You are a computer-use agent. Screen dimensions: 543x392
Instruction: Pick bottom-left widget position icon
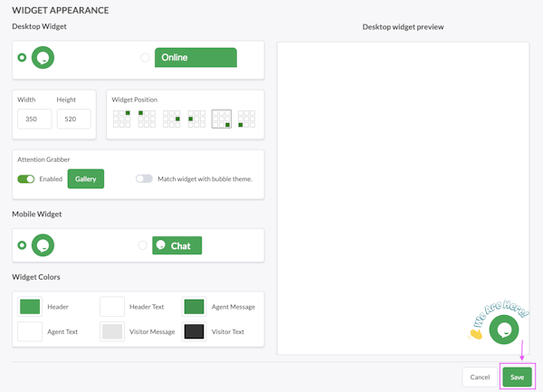click(x=246, y=119)
